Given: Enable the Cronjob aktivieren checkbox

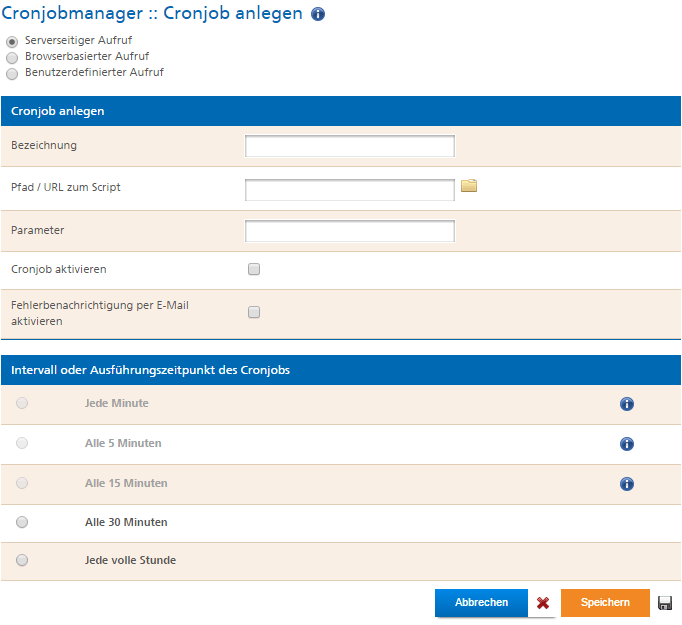Looking at the screenshot, I should pos(254,269).
